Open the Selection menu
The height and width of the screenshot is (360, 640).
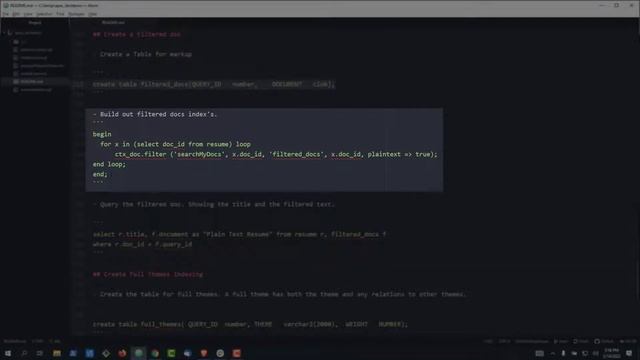click(x=44, y=14)
